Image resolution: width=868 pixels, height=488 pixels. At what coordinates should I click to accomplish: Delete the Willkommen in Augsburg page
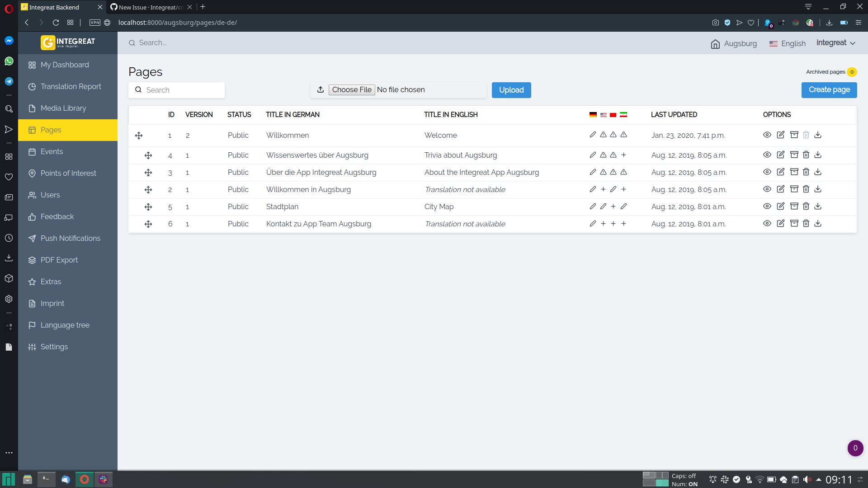pos(806,189)
